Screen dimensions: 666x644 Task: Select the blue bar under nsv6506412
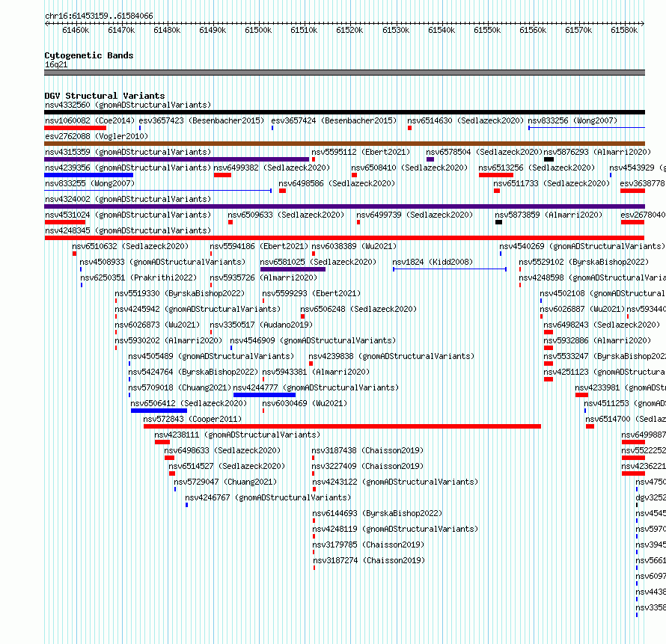[159, 411]
